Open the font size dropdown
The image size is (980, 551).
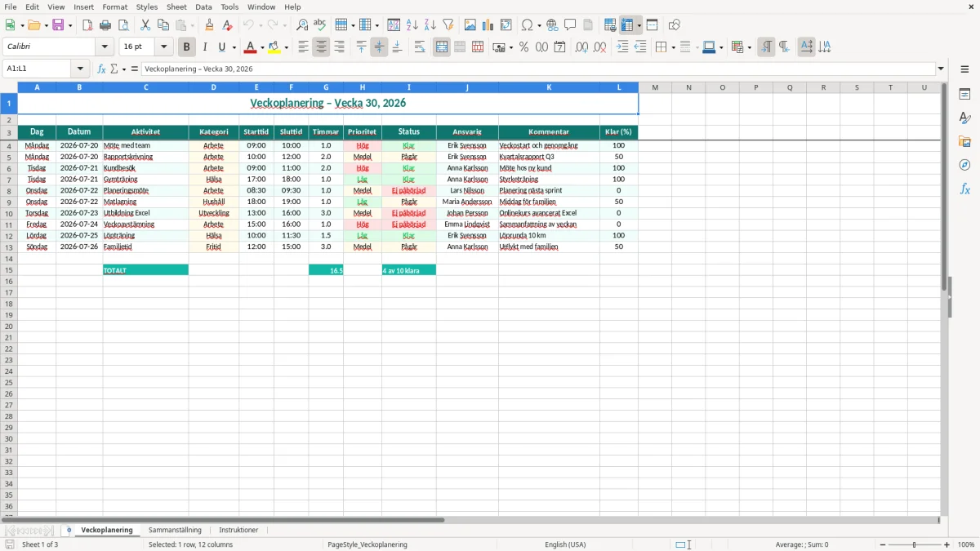[x=163, y=47]
